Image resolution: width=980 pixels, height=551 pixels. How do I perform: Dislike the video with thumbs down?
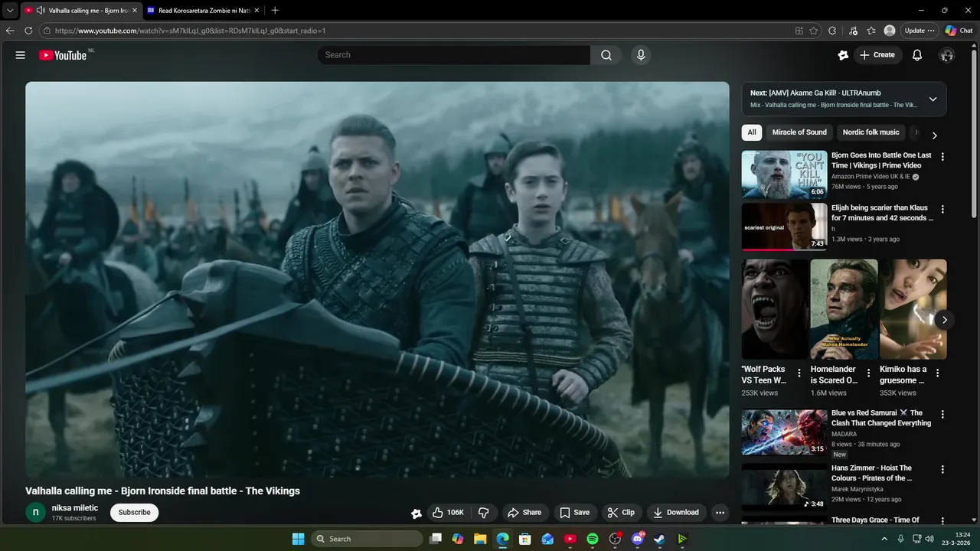(x=483, y=513)
